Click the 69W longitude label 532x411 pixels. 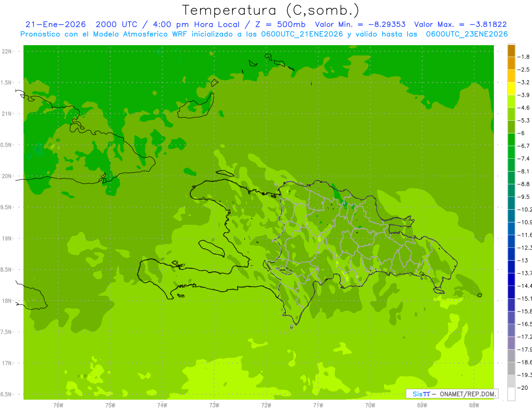[422, 405]
